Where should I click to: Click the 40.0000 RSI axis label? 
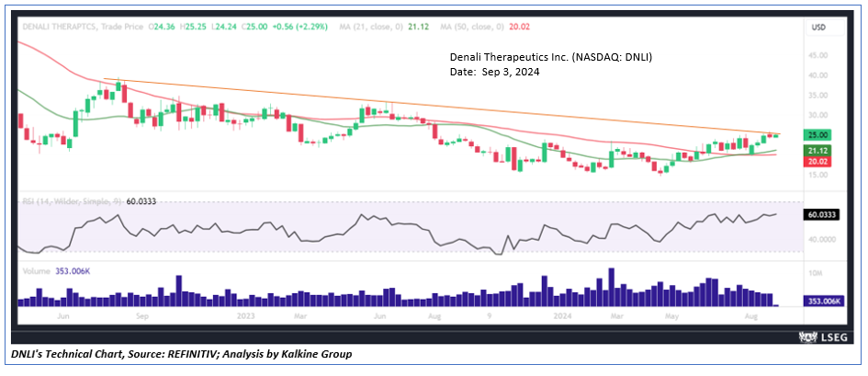click(820, 240)
